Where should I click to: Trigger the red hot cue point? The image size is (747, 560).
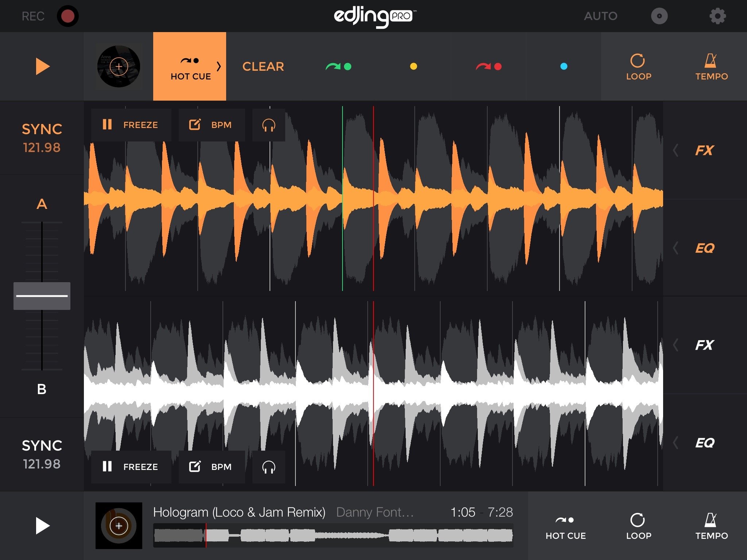pos(489,66)
